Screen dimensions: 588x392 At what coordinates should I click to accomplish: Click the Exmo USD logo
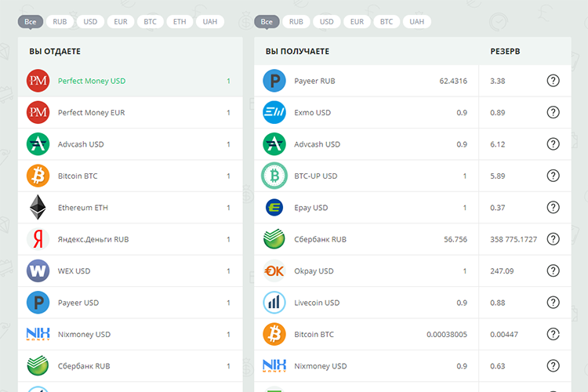[274, 113]
